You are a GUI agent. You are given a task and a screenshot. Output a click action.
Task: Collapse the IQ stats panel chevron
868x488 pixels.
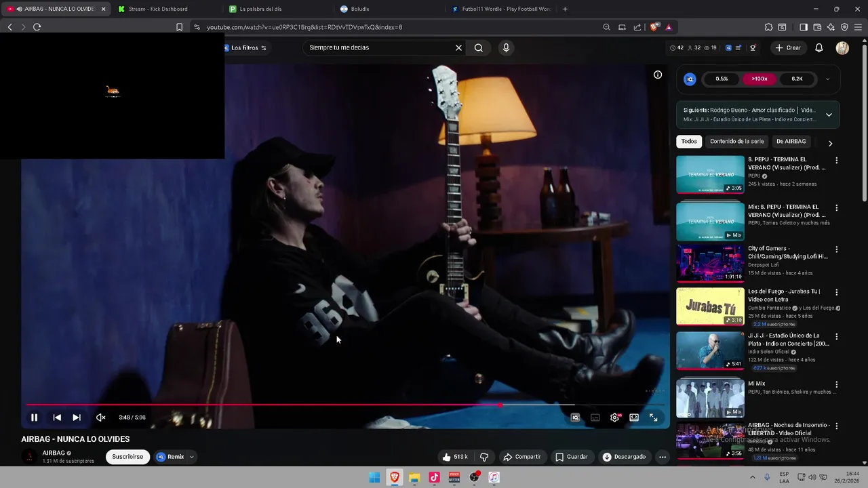click(827, 79)
